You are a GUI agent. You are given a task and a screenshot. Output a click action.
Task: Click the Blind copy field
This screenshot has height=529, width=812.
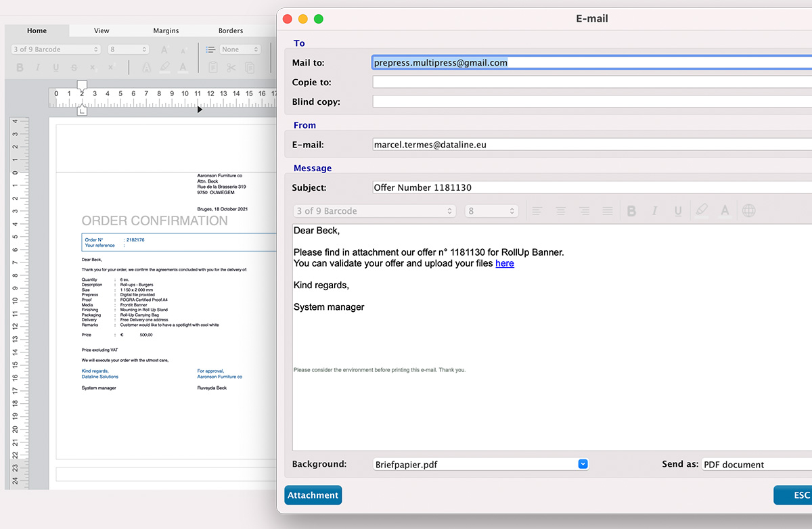click(592, 101)
